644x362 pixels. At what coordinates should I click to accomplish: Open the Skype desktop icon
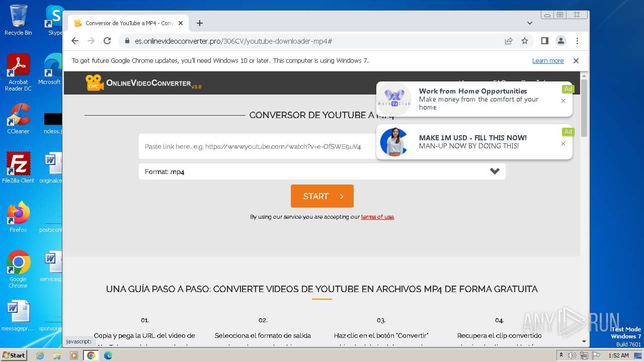pos(54,20)
